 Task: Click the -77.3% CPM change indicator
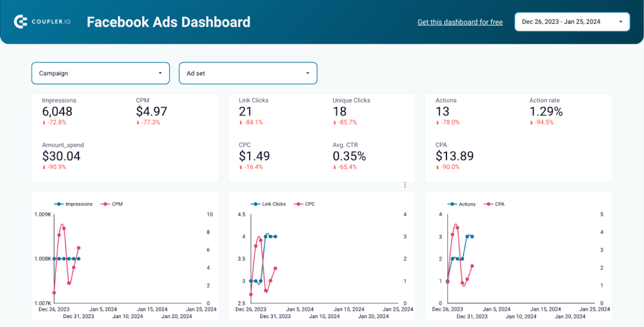(148, 123)
